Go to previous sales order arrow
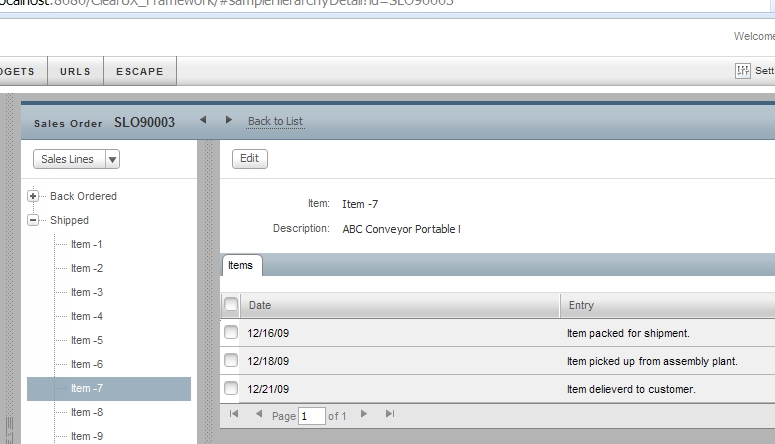Screen dimensions: 775x444 point(203,120)
